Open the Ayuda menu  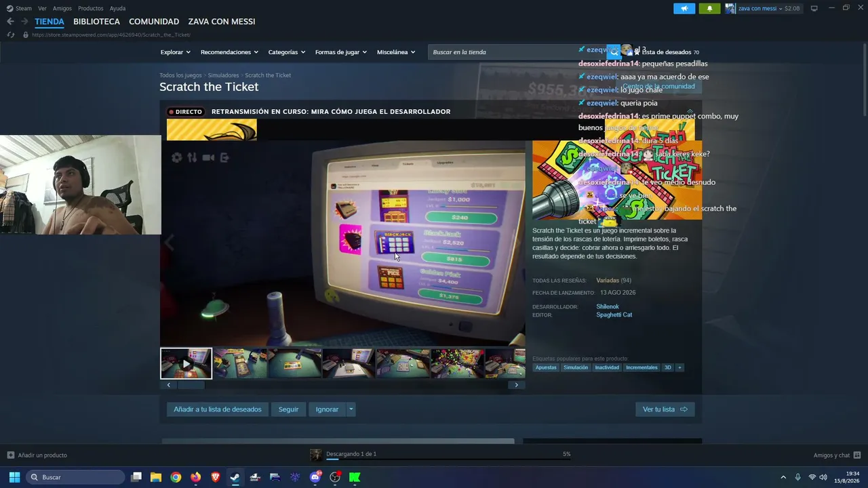117,8
